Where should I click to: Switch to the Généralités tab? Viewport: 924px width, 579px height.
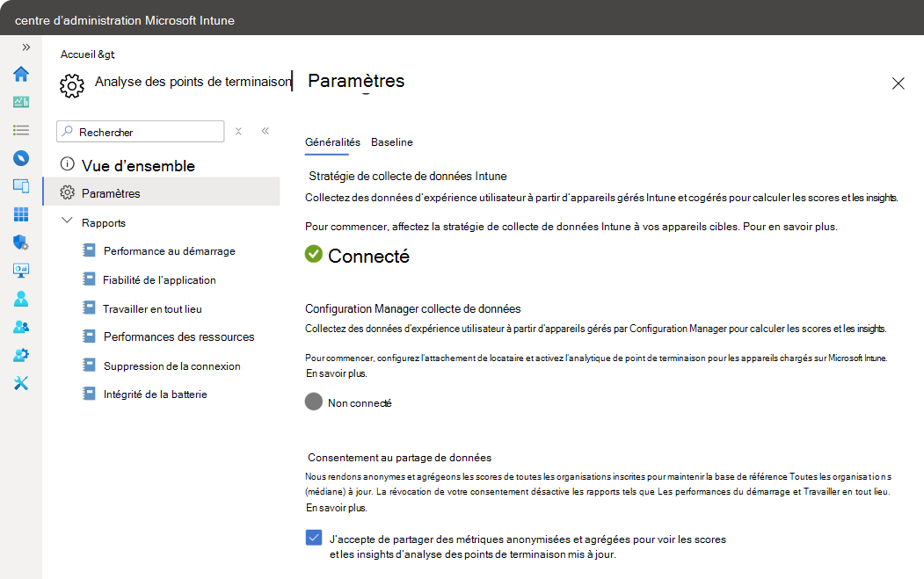coord(332,142)
